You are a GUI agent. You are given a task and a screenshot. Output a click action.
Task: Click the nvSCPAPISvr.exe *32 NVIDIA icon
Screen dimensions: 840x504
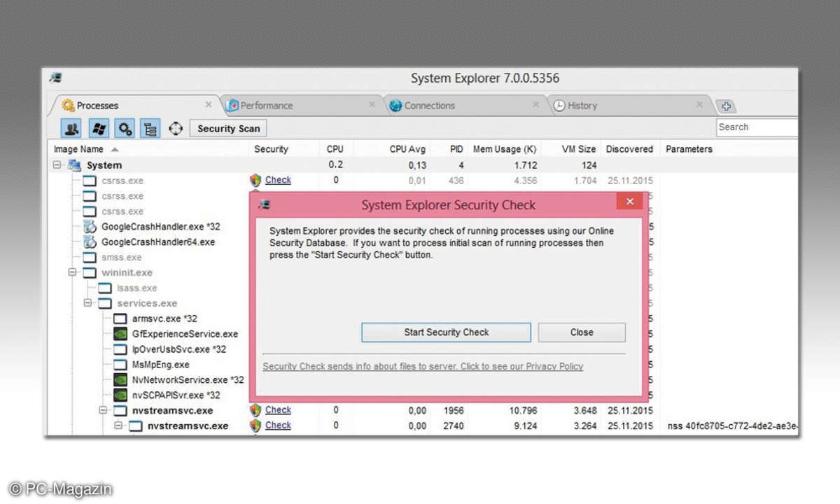120,395
